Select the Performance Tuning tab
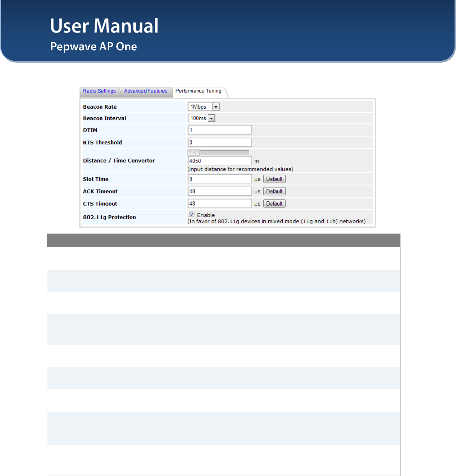Screen dimensions: 456x476 click(199, 91)
